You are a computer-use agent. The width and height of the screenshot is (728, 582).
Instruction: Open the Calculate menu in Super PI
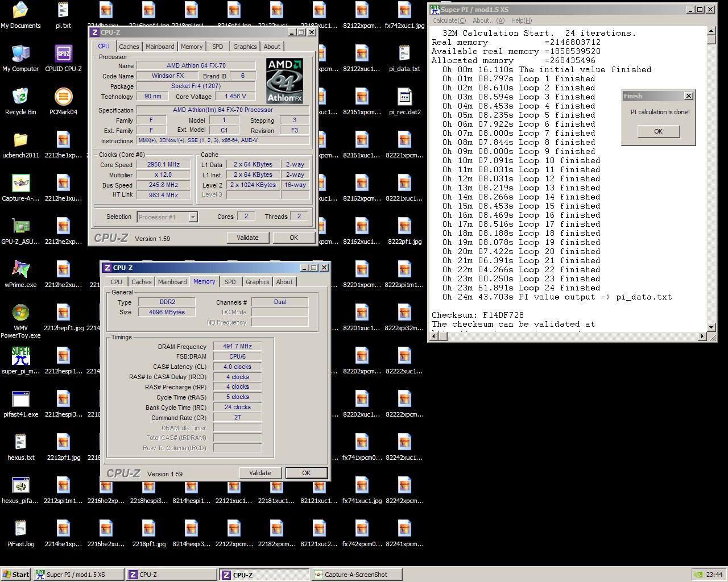click(x=449, y=20)
